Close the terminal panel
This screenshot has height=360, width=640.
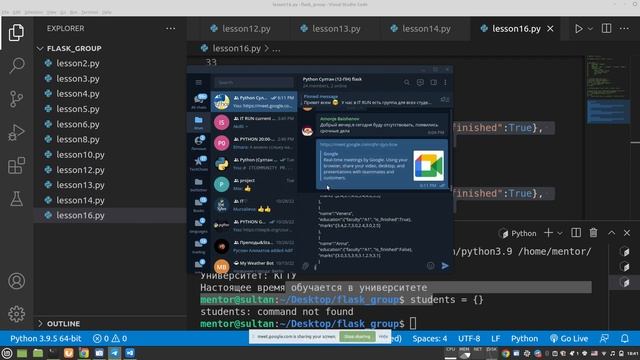[x=627, y=233]
